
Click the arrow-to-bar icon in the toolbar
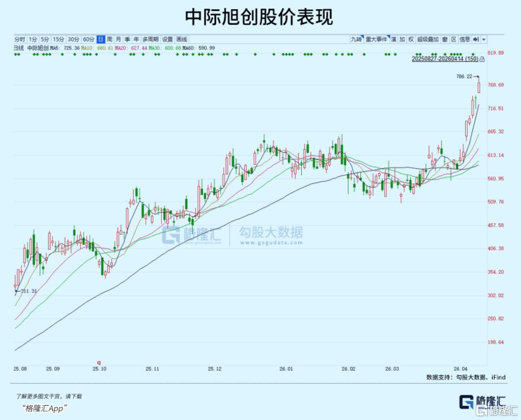(x=476, y=39)
